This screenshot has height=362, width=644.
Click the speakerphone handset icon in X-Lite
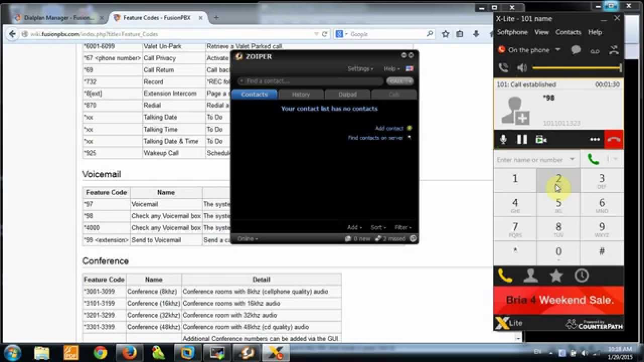pyautogui.click(x=503, y=68)
